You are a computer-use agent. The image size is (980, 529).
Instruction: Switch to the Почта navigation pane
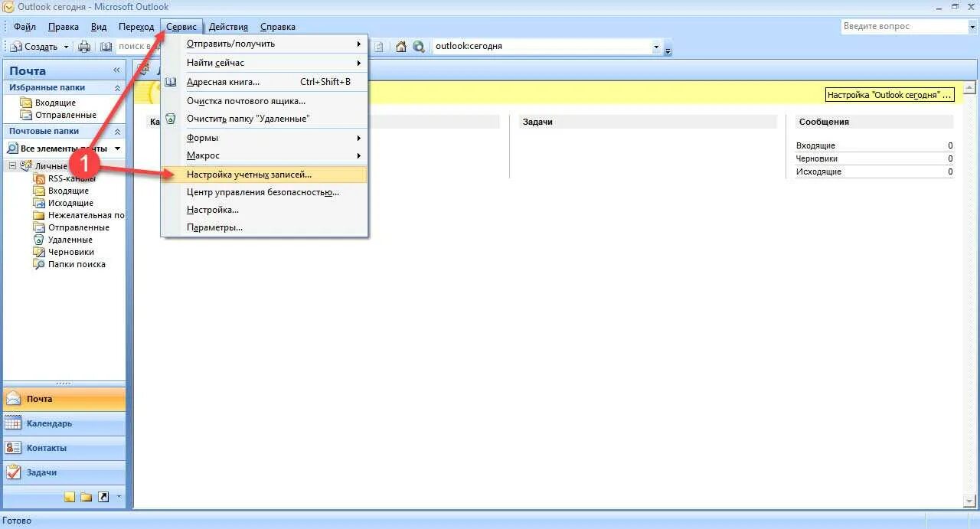pyautogui.click(x=64, y=399)
